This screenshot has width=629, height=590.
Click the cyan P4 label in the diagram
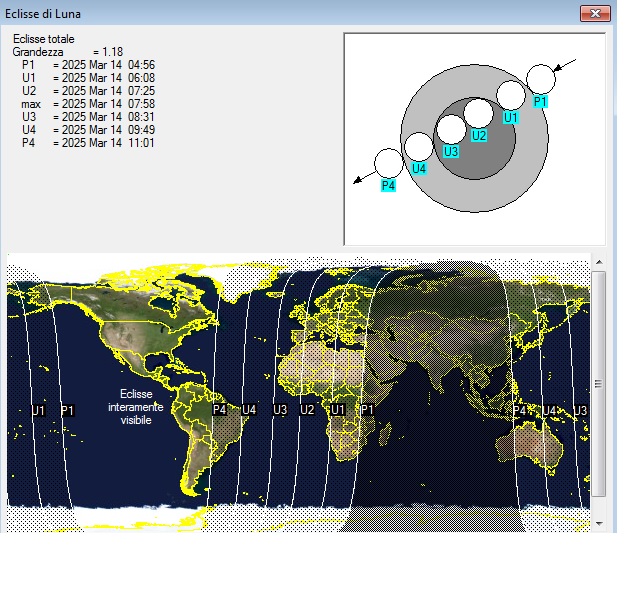[x=388, y=185]
